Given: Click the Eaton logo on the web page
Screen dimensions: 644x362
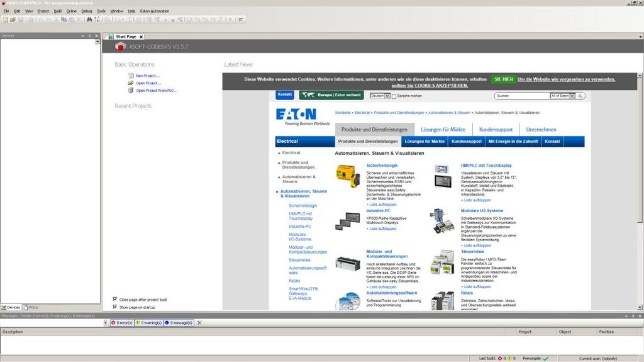Looking at the screenshot, I should click(296, 114).
